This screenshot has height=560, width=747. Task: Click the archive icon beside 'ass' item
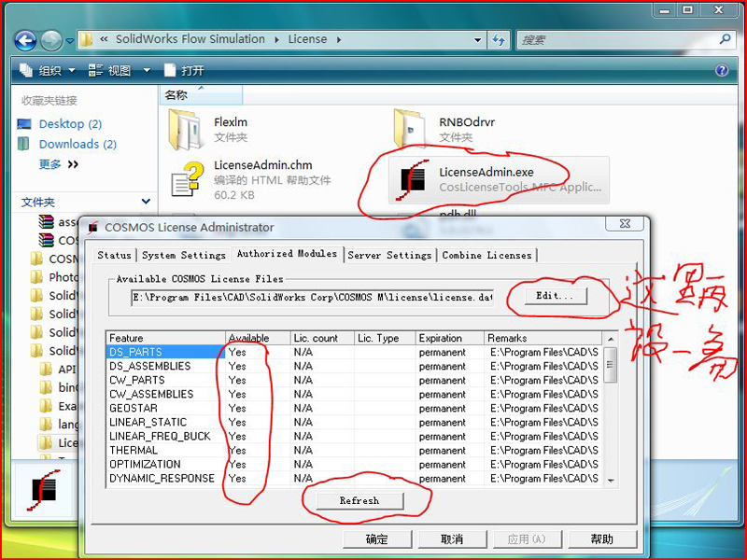pyautogui.click(x=46, y=222)
